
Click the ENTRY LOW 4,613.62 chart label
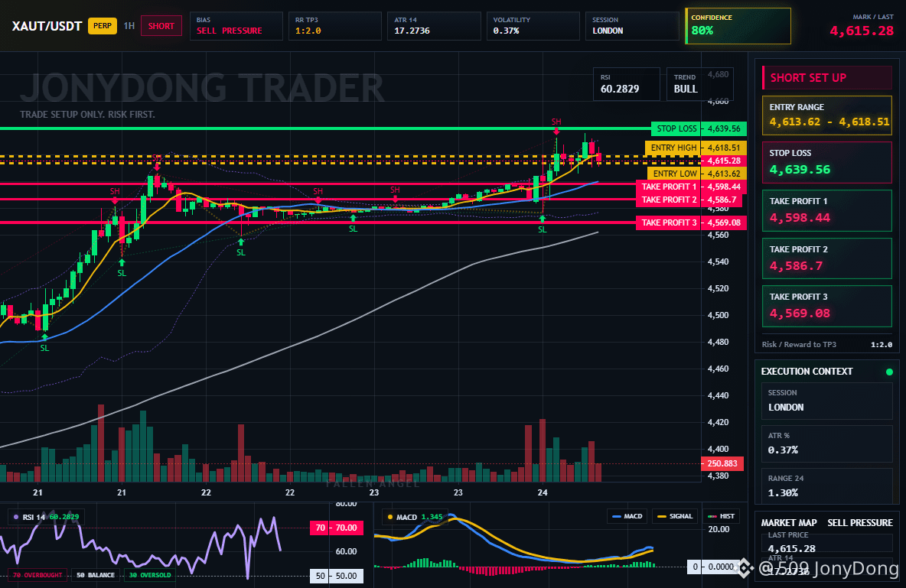(697, 174)
